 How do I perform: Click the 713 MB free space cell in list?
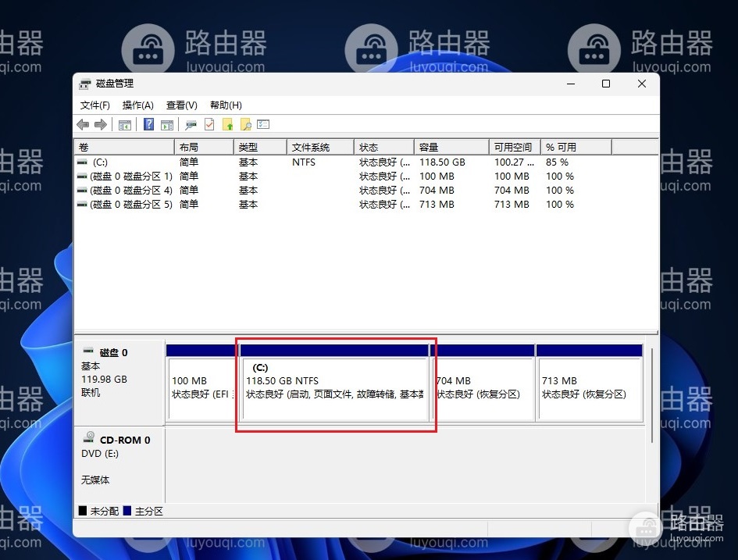point(512,204)
